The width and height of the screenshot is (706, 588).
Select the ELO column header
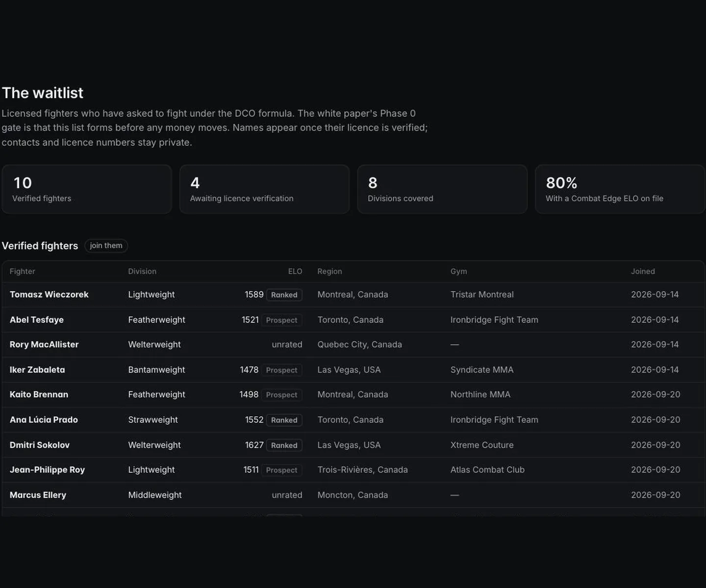pos(295,271)
